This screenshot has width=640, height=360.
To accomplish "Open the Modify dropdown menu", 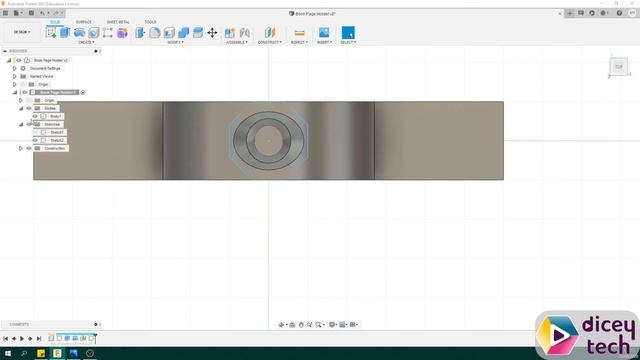I will 176,42.
